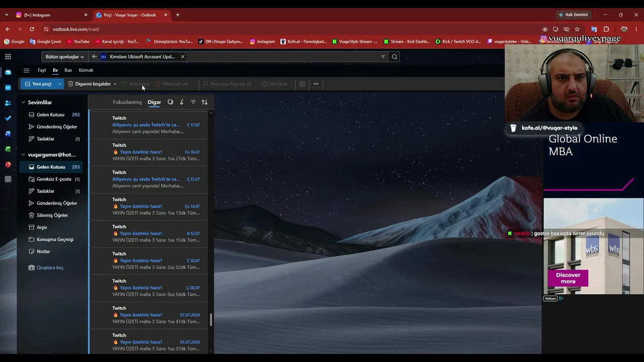
Task: Collapse the vuqargamer@hot... account folders
Action: click(x=23, y=155)
